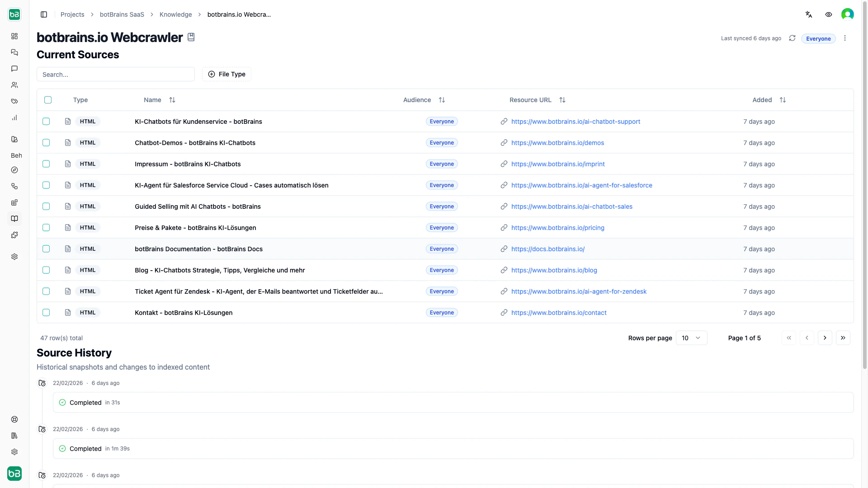Open the Projects breadcrumb item
Viewport: 868px width, 488px height.
[72, 14]
